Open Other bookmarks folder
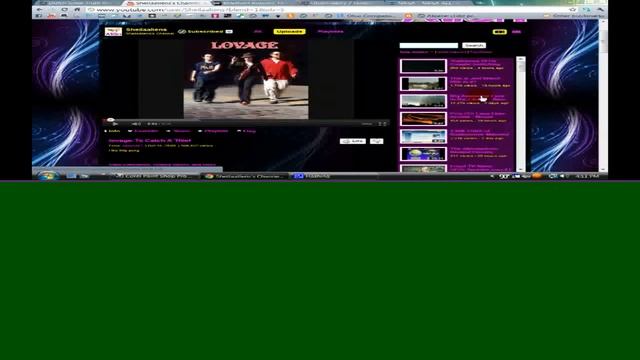Viewport: 640px width, 360px height. coord(574,16)
